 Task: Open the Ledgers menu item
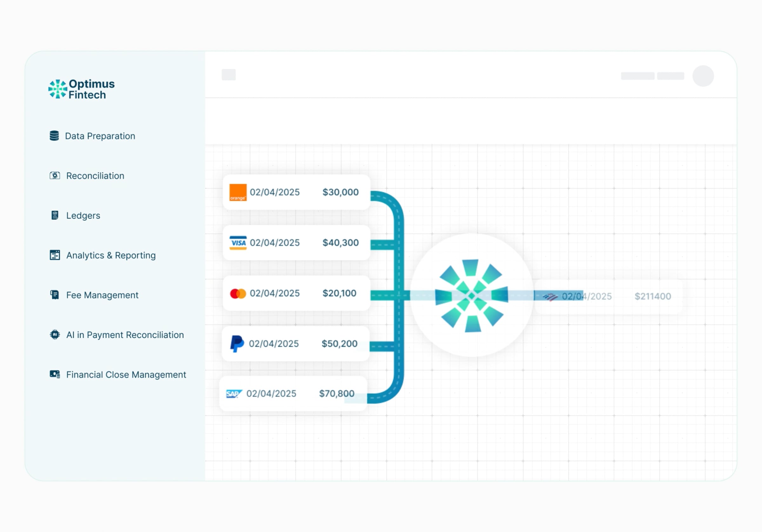click(83, 216)
